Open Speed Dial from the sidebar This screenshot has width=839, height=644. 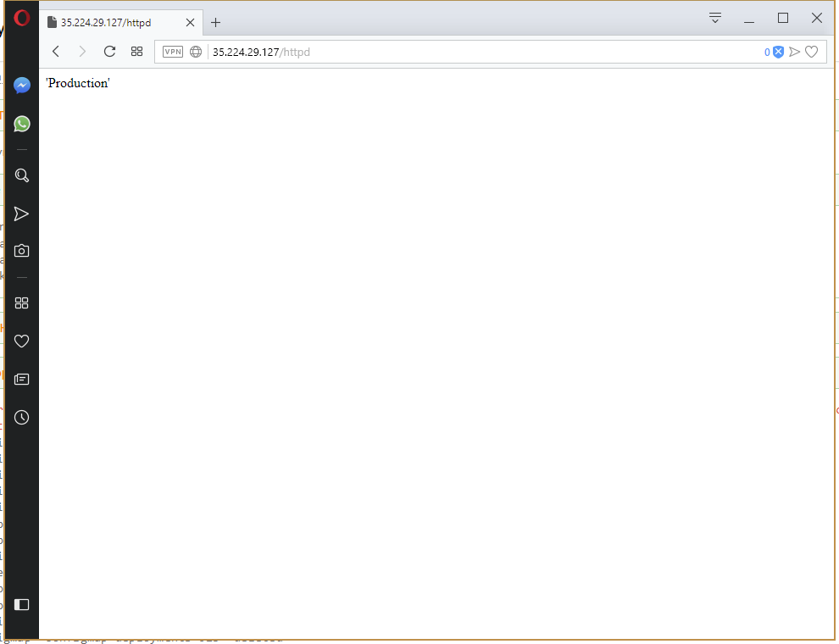(22, 303)
